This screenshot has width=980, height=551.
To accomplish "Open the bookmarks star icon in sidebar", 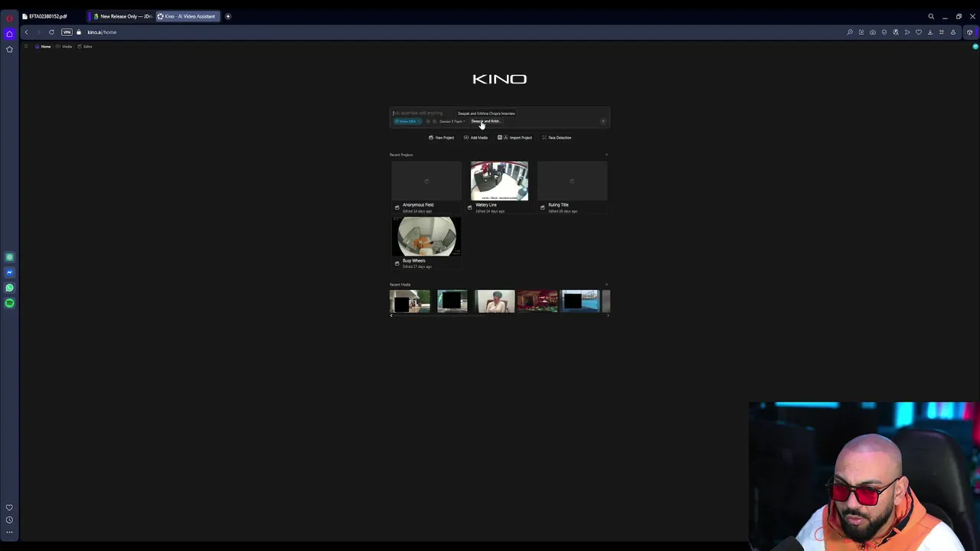I will tap(9, 50).
